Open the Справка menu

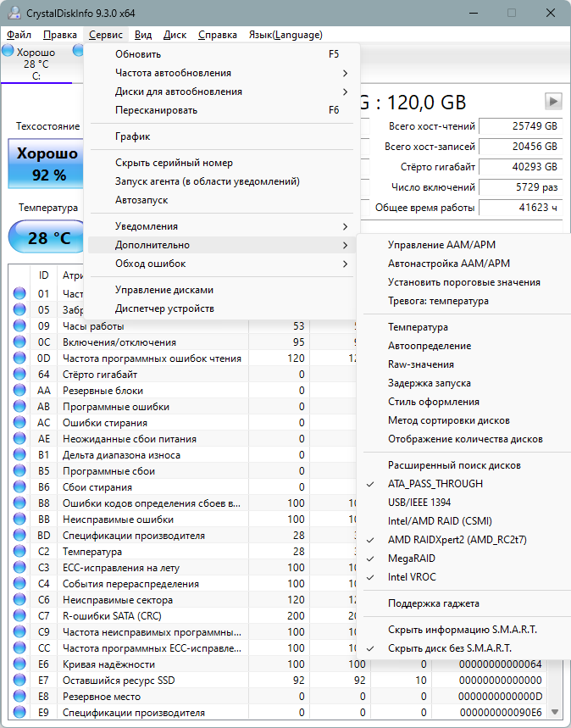click(218, 35)
